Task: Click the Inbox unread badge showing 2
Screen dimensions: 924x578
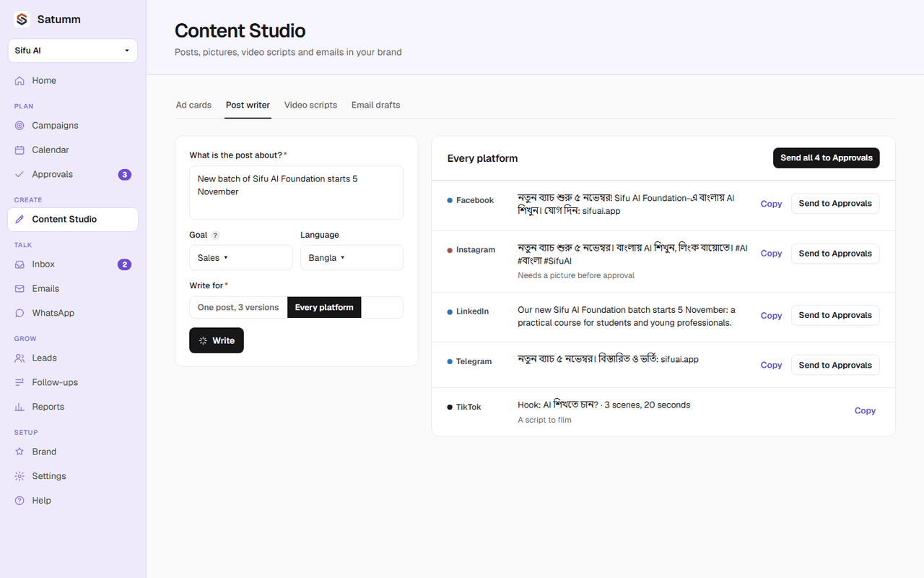Action: [125, 264]
